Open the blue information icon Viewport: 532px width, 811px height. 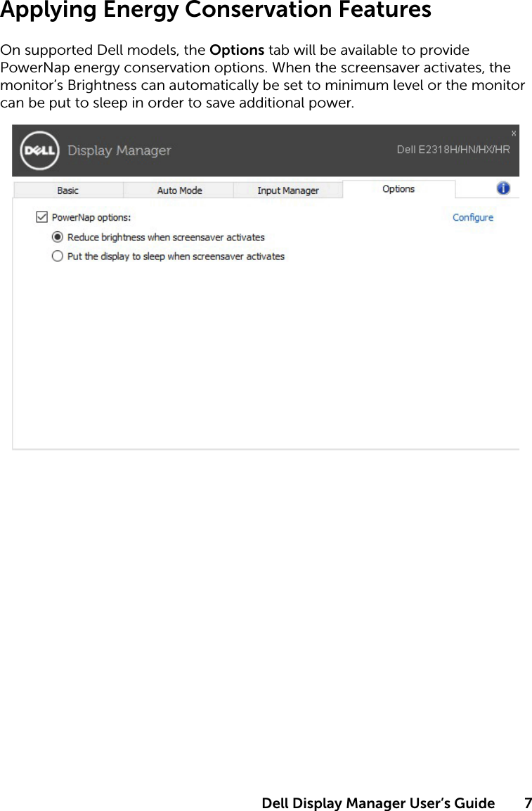point(503,188)
